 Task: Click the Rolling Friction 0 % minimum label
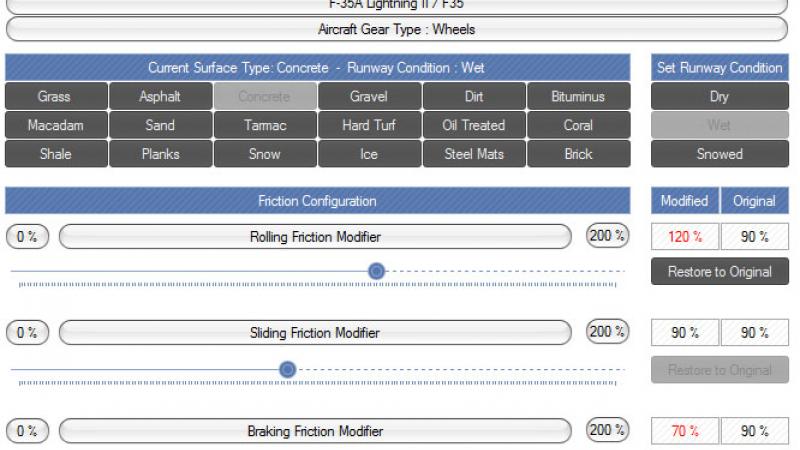(x=28, y=237)
